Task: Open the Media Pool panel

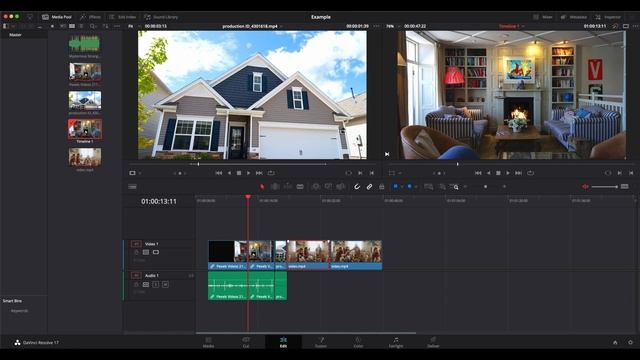Action: coord(57,17)
